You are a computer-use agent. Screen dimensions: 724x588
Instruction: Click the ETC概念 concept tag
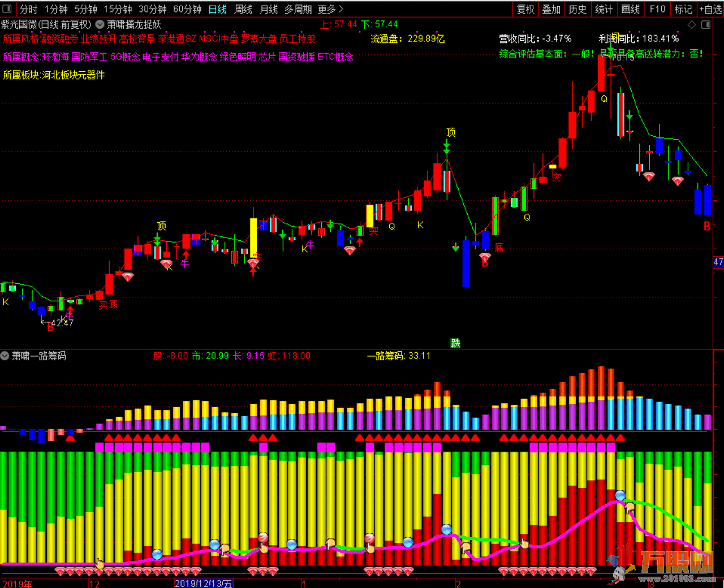(335, 57)
